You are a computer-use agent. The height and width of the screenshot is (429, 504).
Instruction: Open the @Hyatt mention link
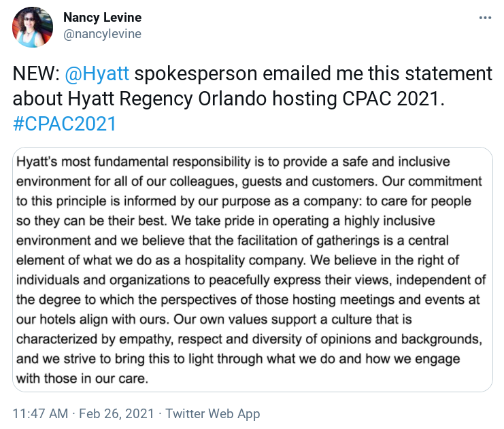(97, 73)
